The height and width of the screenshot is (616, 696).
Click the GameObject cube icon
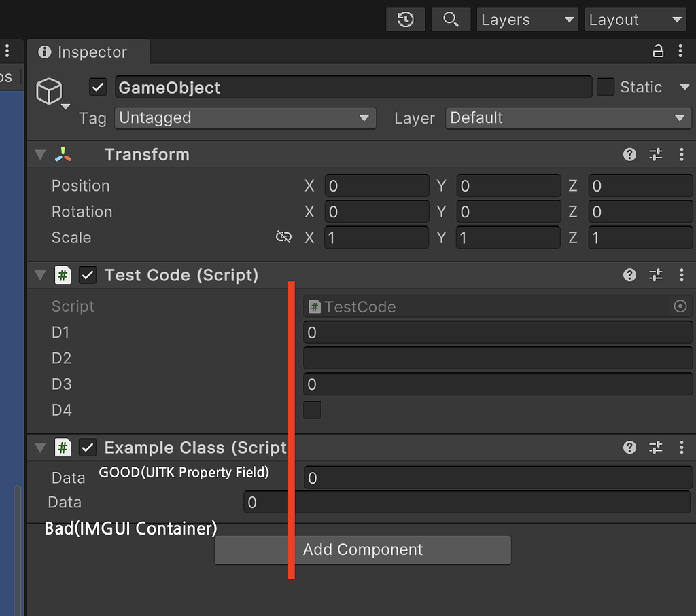tap(50, 91)
